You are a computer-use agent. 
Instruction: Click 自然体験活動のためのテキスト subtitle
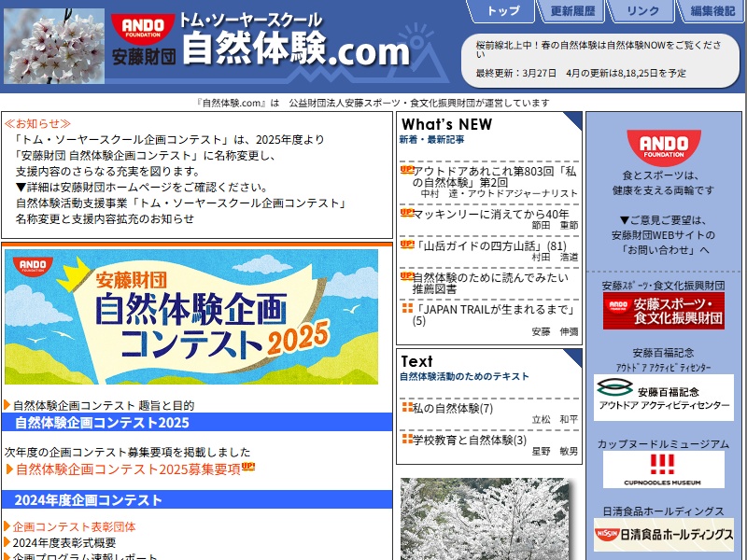click(x=464, y=376)
